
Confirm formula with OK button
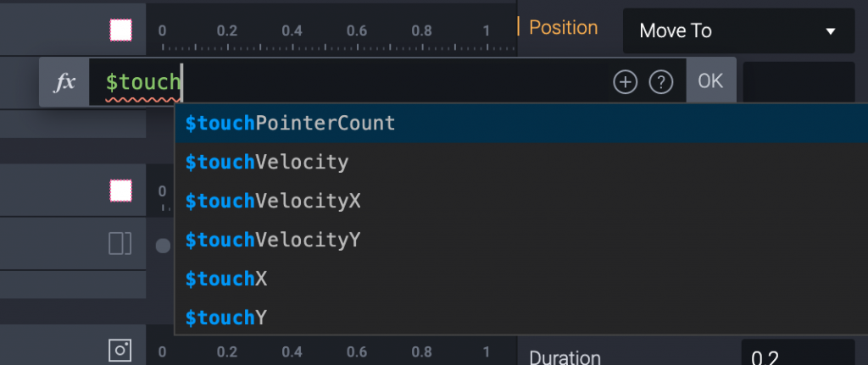710,81
